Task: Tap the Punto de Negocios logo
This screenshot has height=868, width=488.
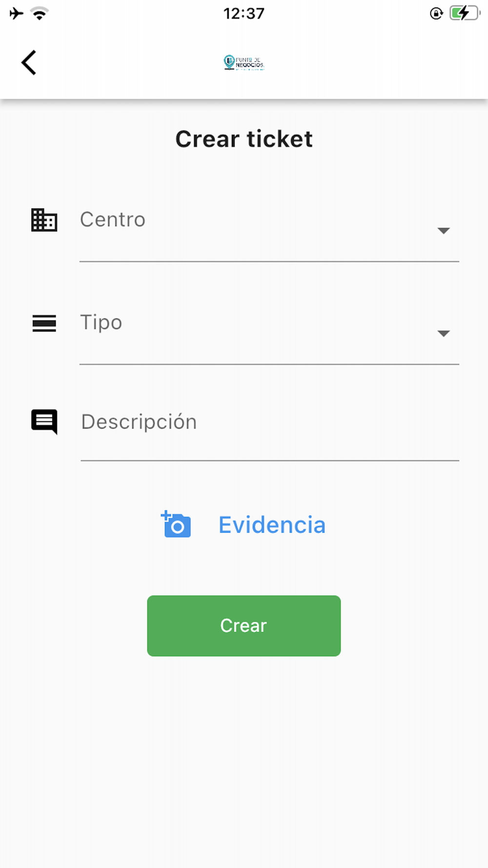Action: 244,62
